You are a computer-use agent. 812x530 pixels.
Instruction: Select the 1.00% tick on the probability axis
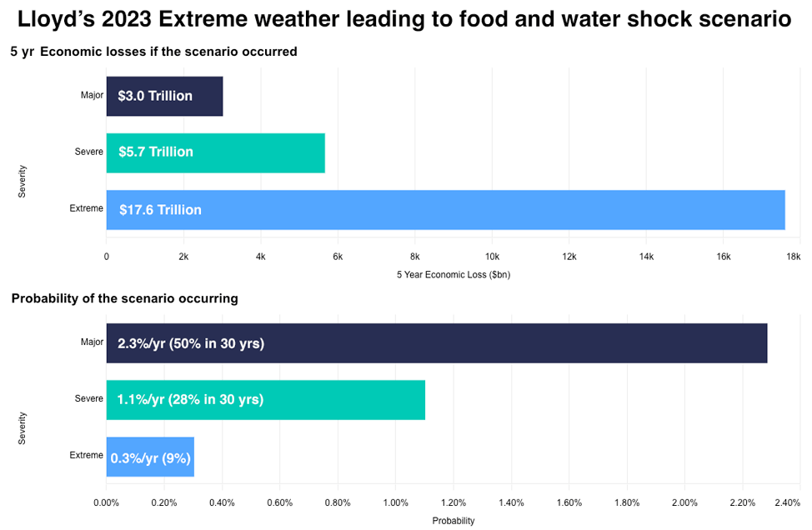395,502
